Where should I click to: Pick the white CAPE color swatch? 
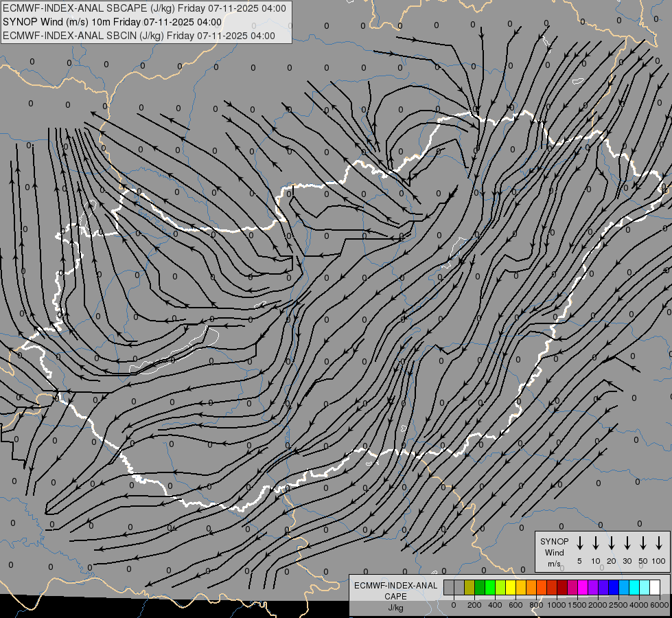pyautogui.click(x=656, y=587)
